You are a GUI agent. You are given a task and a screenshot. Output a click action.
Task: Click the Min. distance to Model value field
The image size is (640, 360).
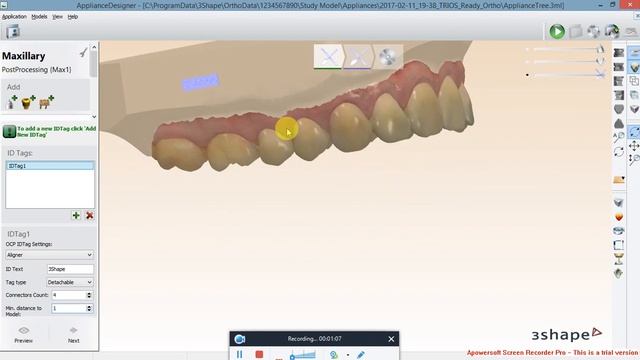[69, 308]
